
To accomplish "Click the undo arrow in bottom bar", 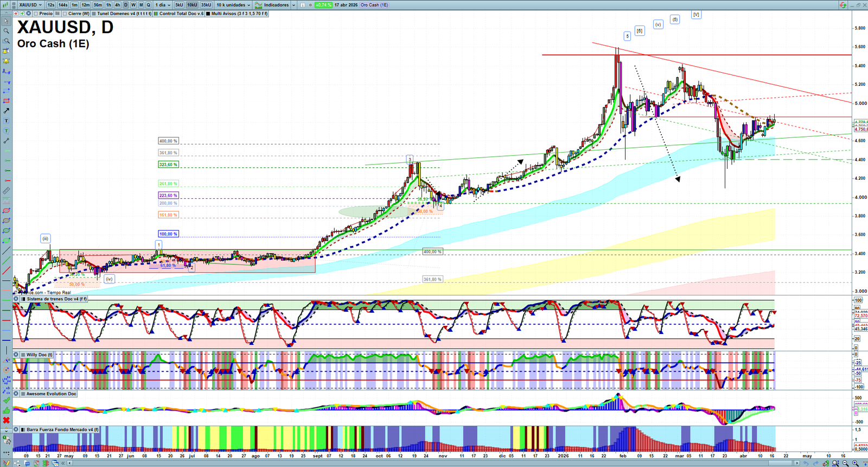I will [x=806, y=463].
